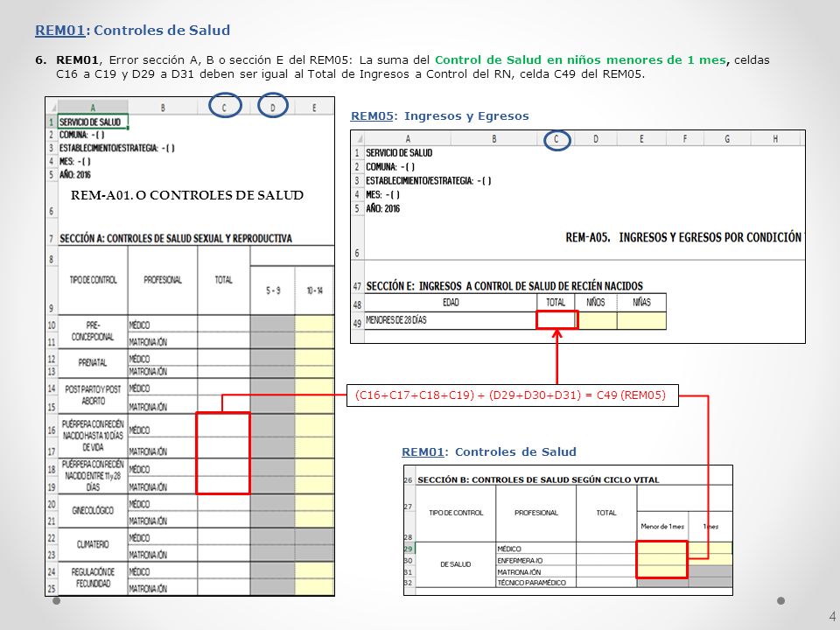
Task: Select the PRE-CONCEPCIONAL control type cell
Action: [x=93, y=331]
